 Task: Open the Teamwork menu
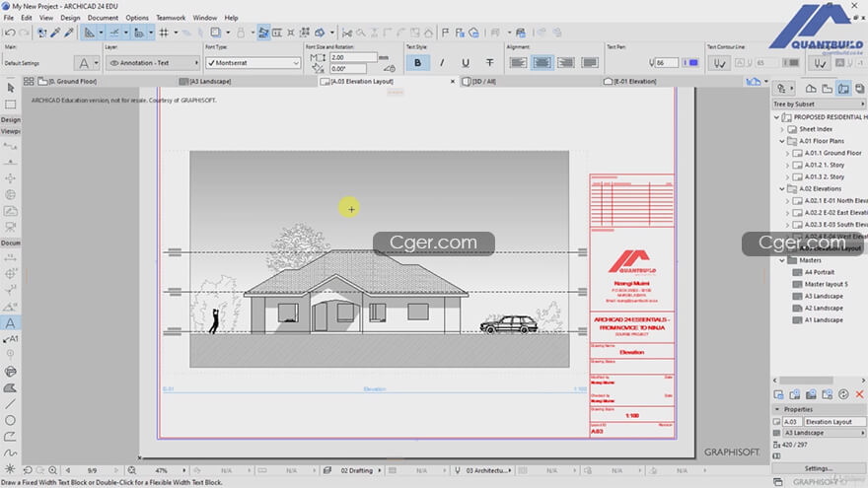coord(171,18)
